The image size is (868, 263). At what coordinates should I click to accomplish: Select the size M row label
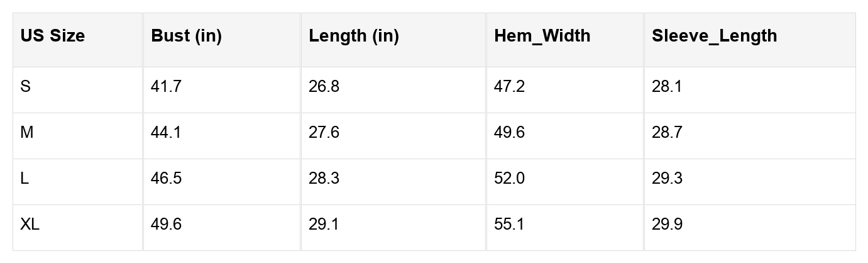click(27, 132)
